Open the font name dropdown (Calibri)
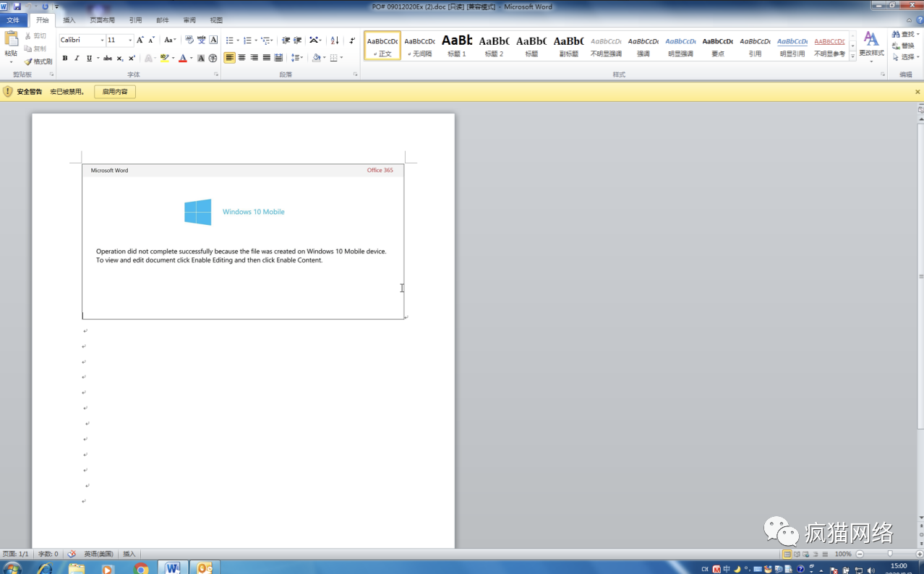The width and height of the screenshot is (924, 574). pos(102,40)
